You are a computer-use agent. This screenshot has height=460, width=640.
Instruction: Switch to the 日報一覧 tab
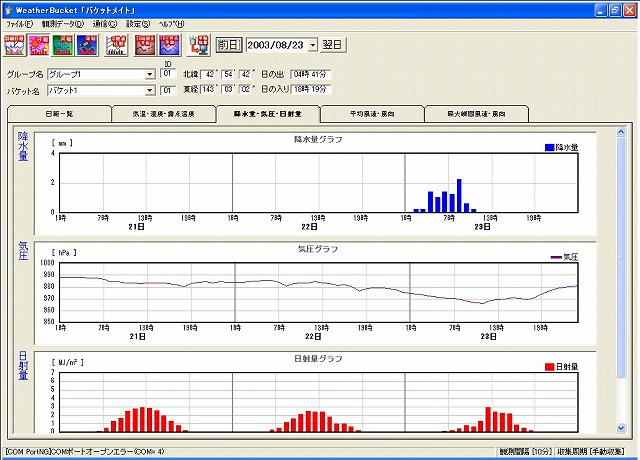(x=60, y=114)
